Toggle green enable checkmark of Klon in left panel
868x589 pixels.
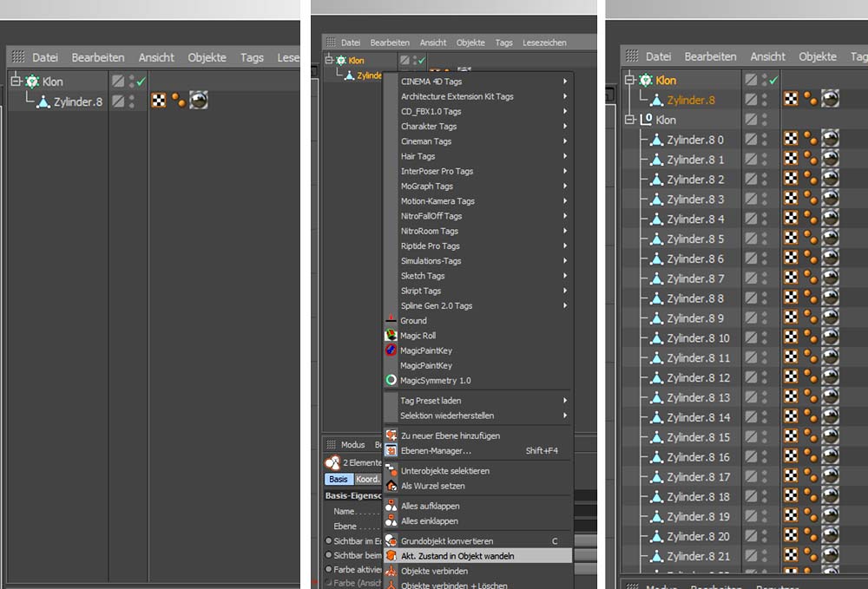(x=141, y=82)
